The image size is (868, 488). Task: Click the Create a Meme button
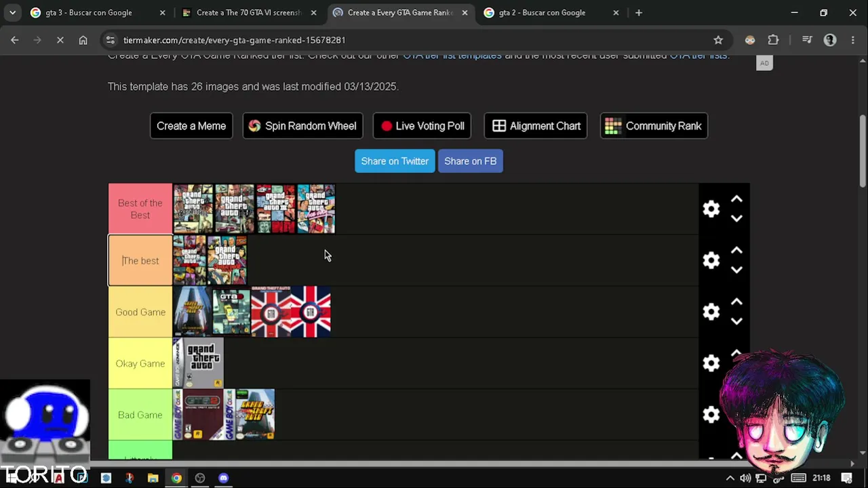(191, 125)
